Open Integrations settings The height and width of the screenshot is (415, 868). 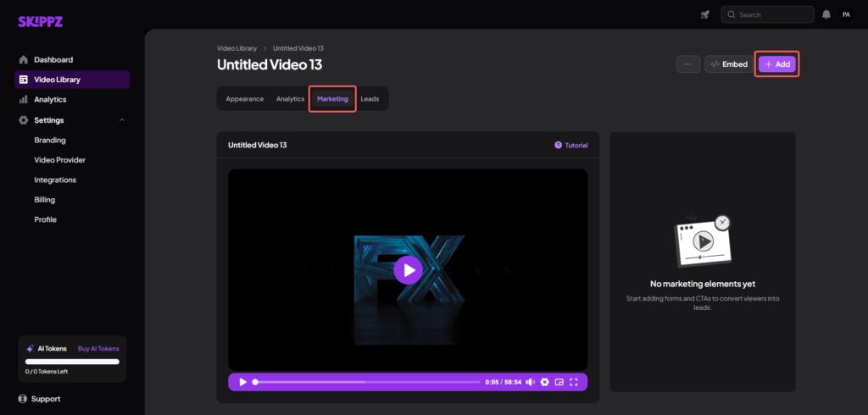click(55, 180)
